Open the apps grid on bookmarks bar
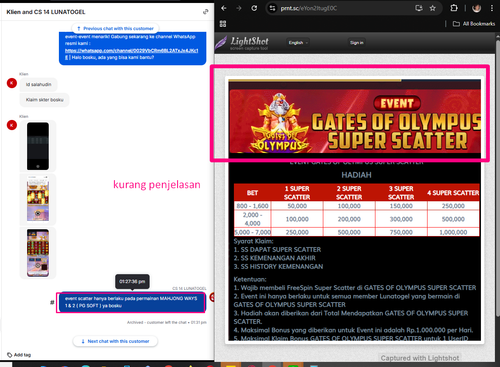Screen dimensions: 500x367 [x=223, y=24]
